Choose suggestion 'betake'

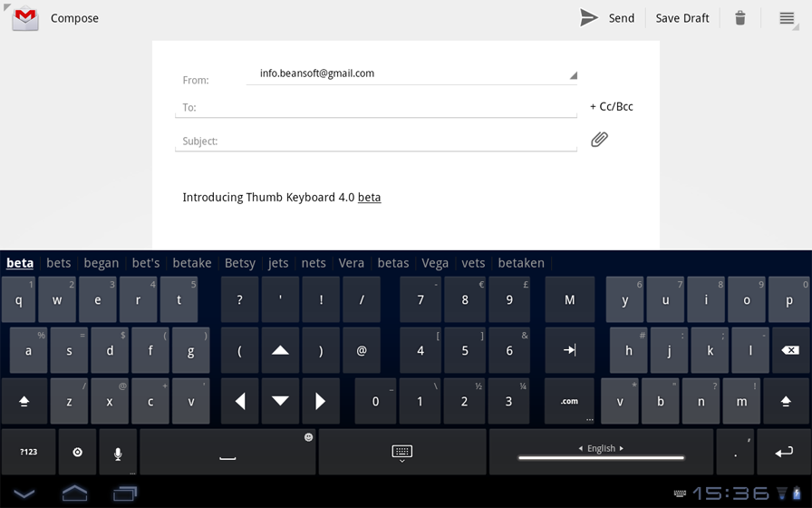(191, 263)
